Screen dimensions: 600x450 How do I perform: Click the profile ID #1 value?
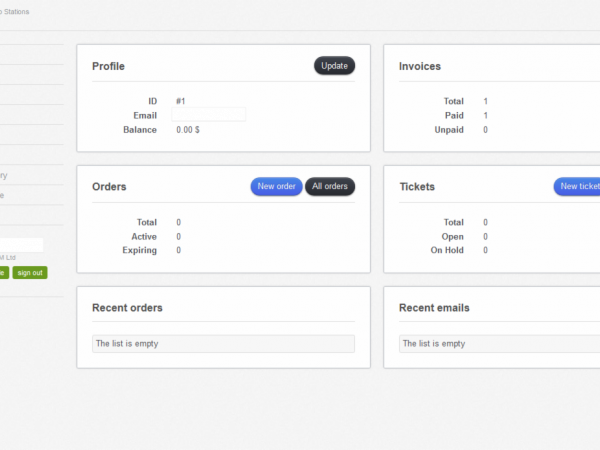click(x=181, y=101)
